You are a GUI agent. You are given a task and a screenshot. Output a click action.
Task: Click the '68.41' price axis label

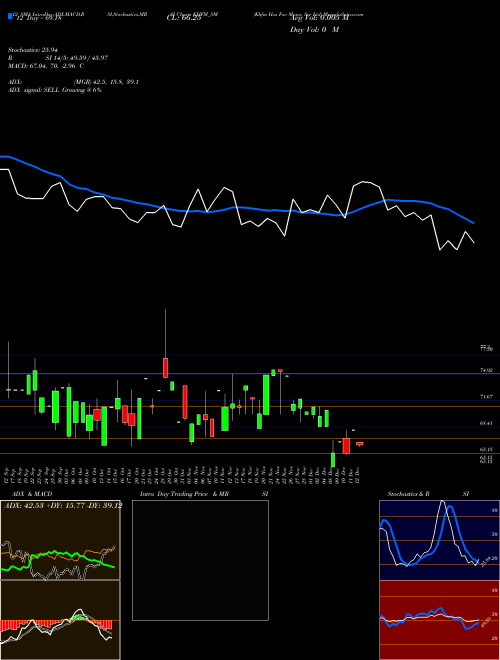coord(486,423)
